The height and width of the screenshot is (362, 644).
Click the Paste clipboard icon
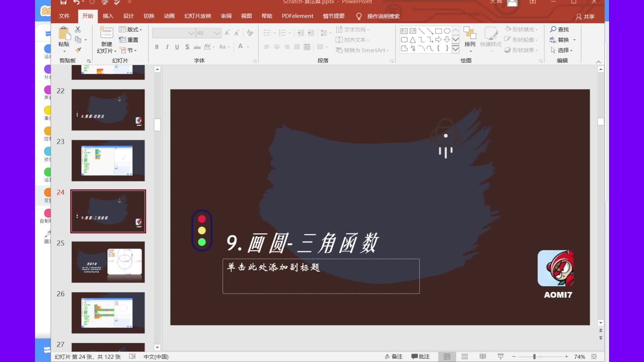(x=64, y=34)
